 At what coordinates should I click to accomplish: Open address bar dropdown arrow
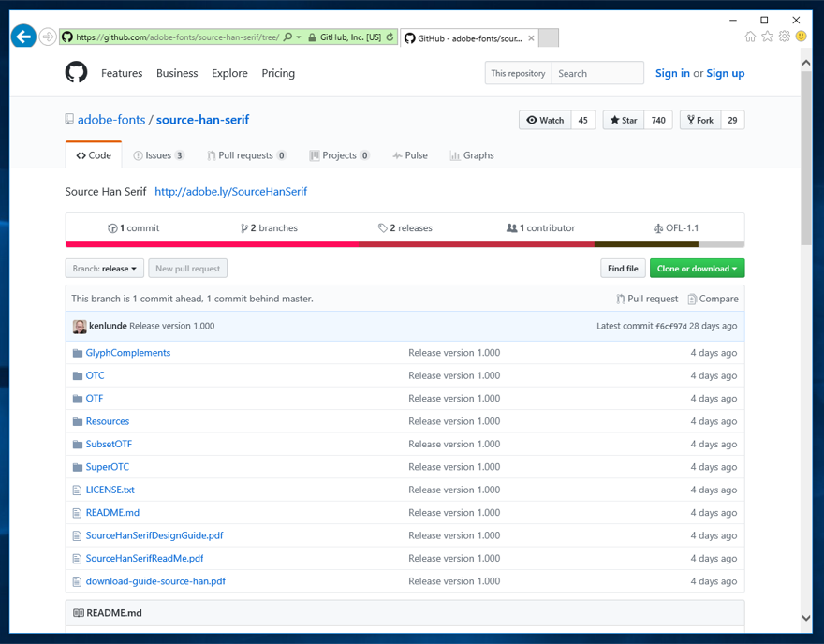click(x=299, y=37)
